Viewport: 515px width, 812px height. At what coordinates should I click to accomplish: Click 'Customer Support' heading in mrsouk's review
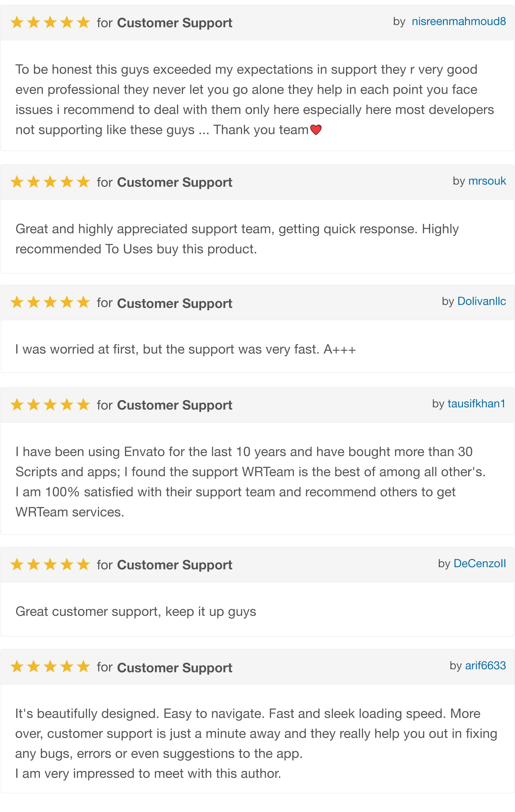[x=174, y=182]
